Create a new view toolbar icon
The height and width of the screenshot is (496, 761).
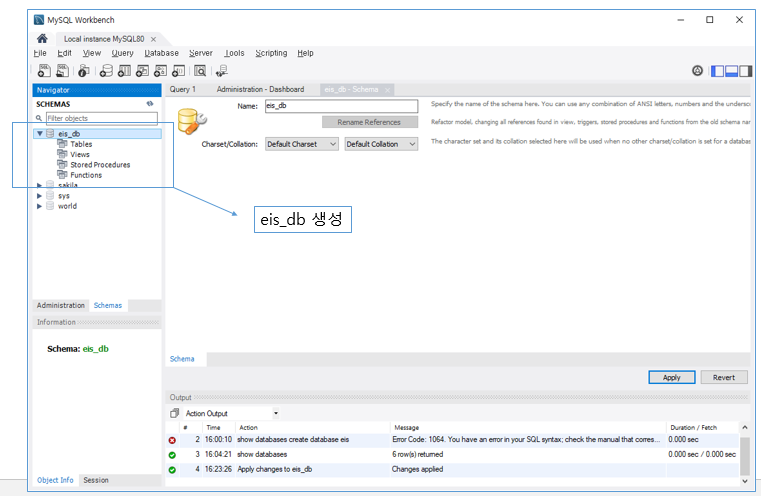coord(142,71)
